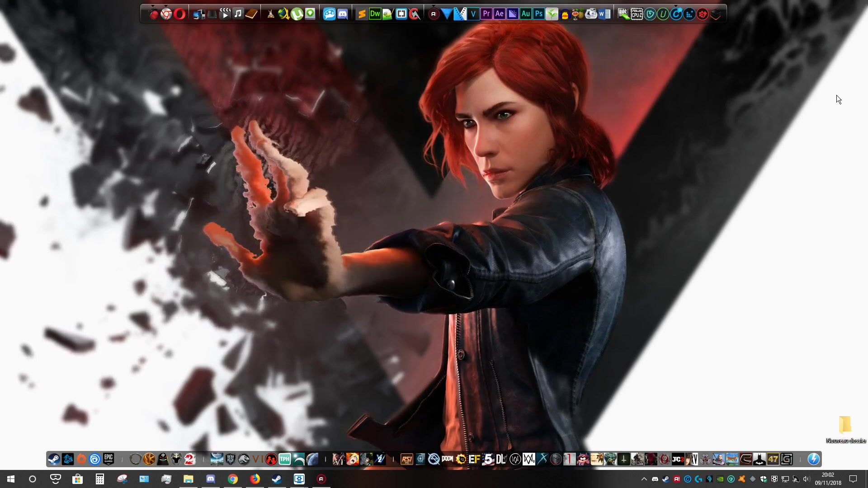Open the Windows Start menu
The width and height of the screenshot is (868, 488).
[11, 479]
